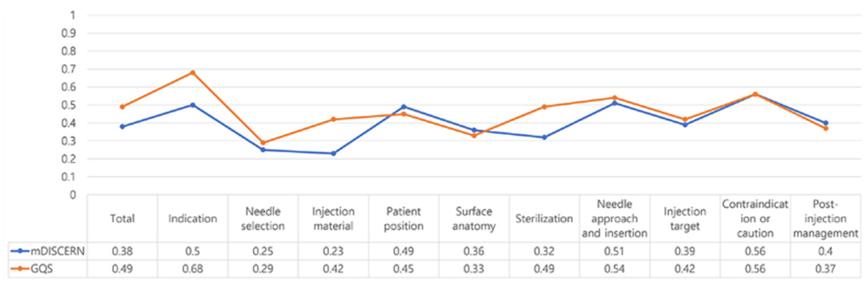Select the mDISCERN Injection material cell 0.23
Image resolution: width=868 pixels, height=287 pixels.
click(x=333, y=251)
